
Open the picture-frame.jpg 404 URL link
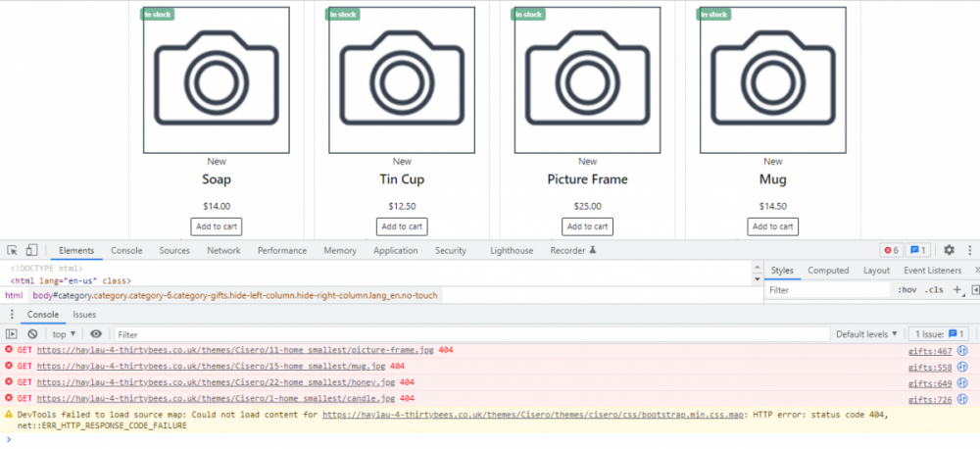[234, 350]
